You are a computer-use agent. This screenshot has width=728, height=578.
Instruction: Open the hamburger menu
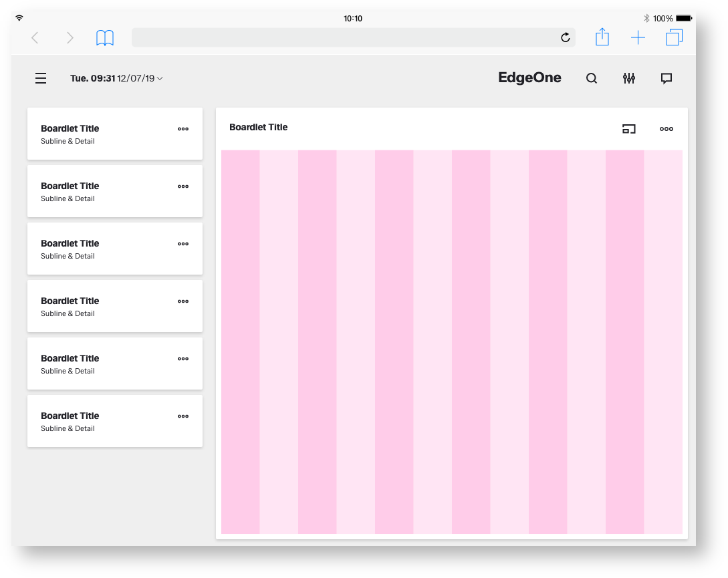tap(41, 79)
